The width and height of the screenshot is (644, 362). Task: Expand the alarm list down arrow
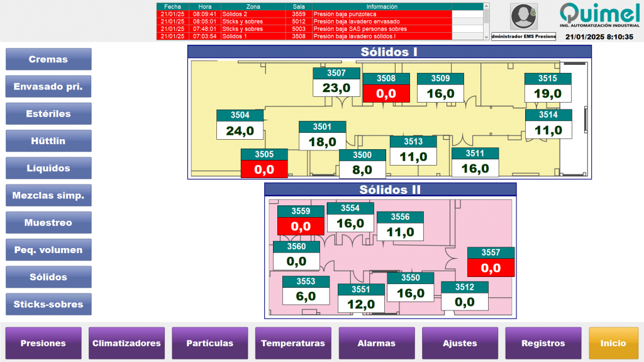(x=486, y=37)
